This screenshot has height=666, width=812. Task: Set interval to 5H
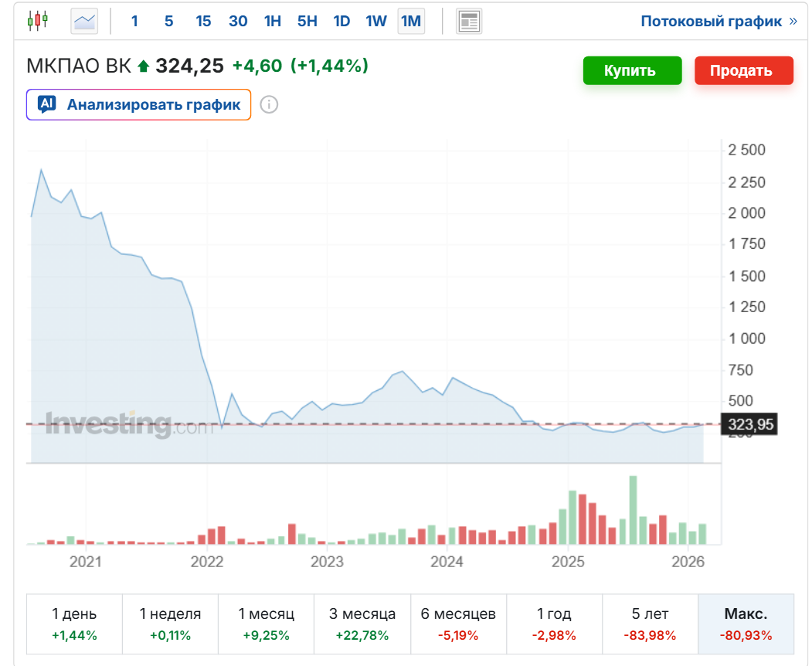click(307, 21)
